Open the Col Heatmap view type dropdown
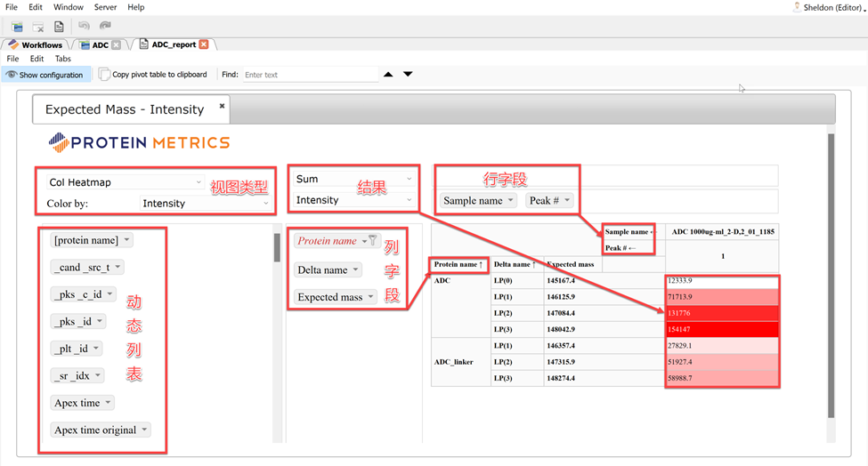Screen dimensions: 868x466 point(125,182)
